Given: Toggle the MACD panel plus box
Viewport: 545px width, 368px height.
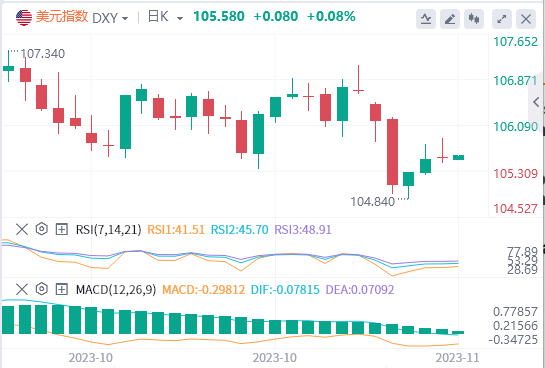Looking at the screenshot, I should (x=62, y=289).
